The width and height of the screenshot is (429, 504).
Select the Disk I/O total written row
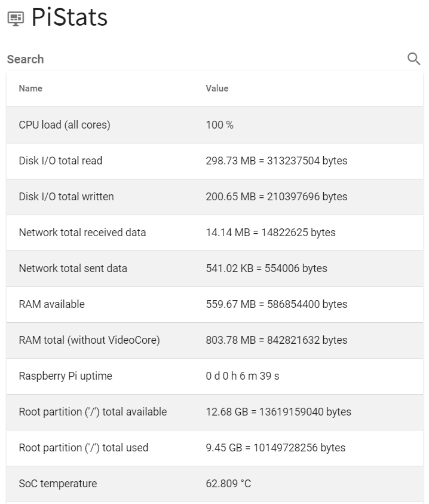pyautogui.click(x=214, y=197)
